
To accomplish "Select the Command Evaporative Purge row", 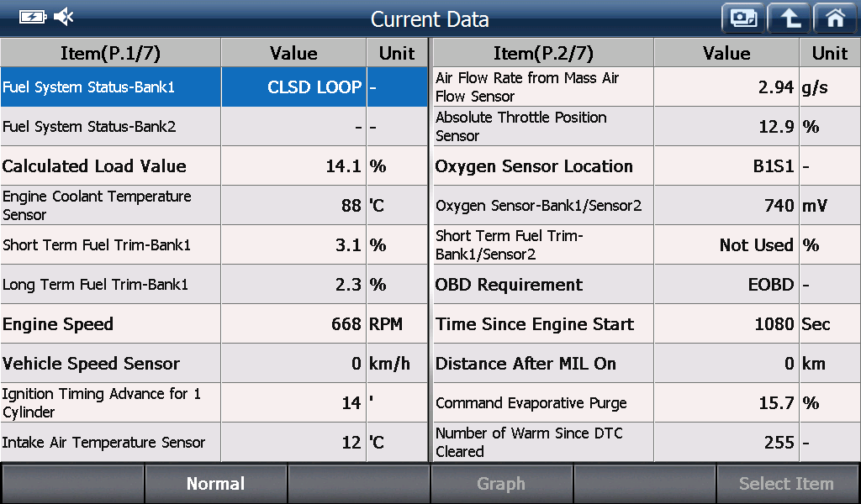I will [x=647, y=403].
